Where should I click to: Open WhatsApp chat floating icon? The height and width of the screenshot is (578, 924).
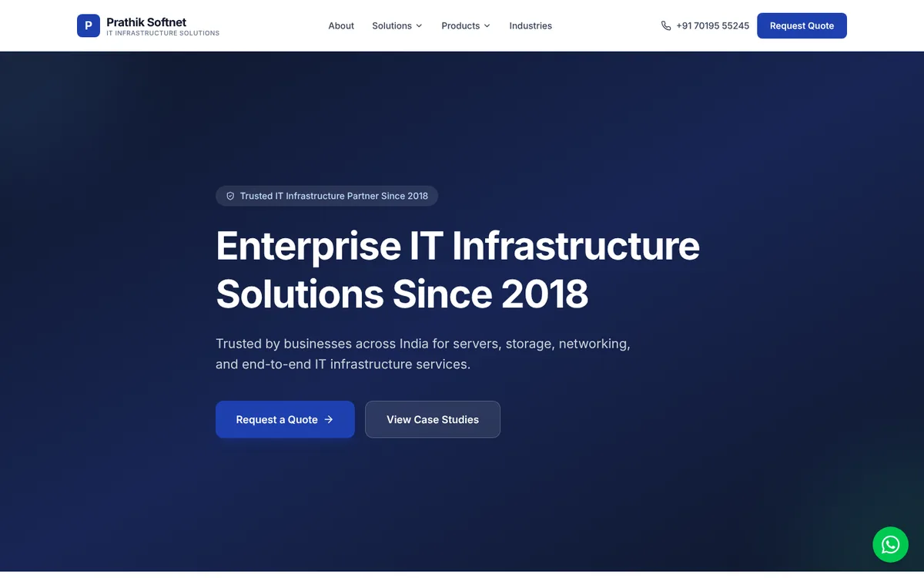point(890,544)
